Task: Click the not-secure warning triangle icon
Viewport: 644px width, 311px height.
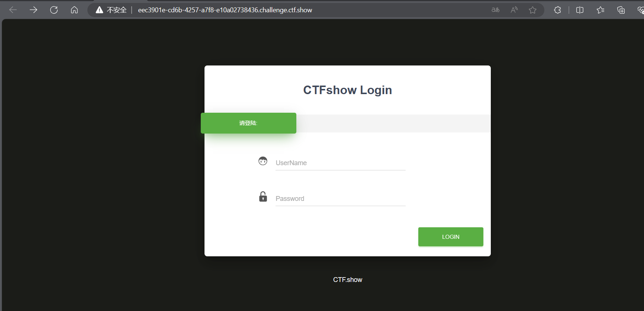Action: (x=99, y=10)
